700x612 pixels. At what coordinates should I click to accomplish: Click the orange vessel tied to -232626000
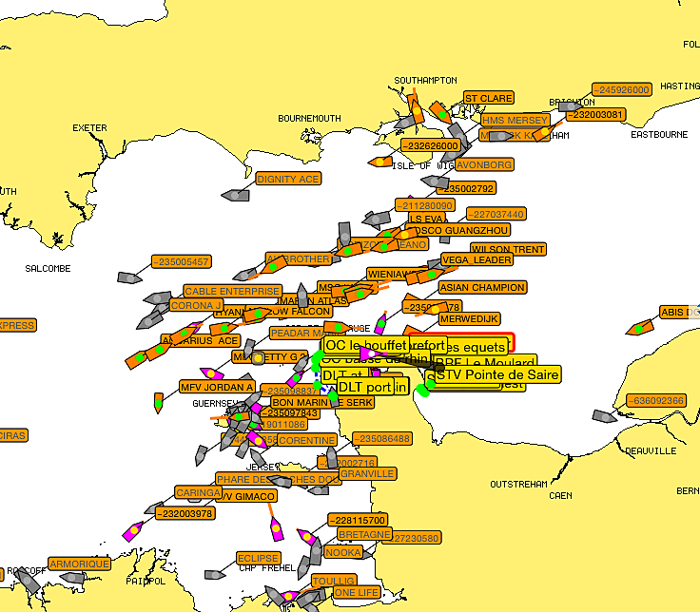tap(380, 162)
